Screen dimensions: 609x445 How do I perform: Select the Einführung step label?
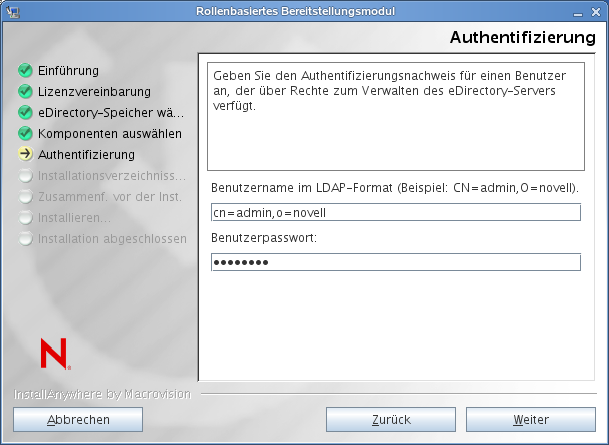[68, 71]
